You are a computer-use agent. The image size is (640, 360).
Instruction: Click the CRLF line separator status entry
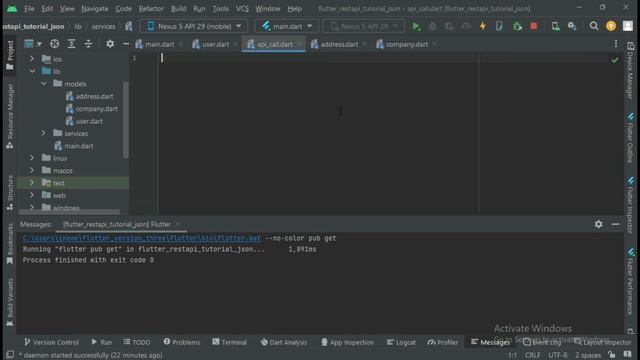tap(533, 355)
